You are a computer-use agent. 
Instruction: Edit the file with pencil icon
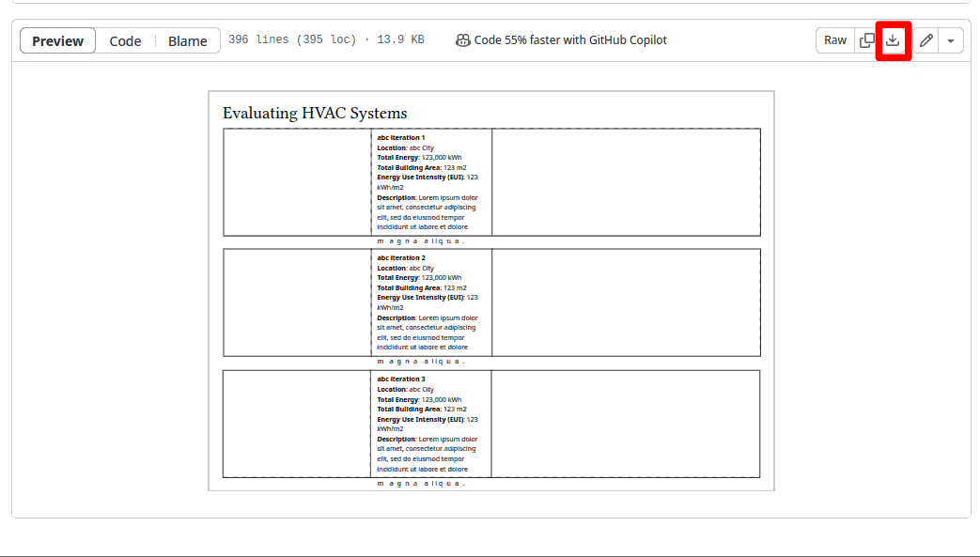click(x=926, y=40)
